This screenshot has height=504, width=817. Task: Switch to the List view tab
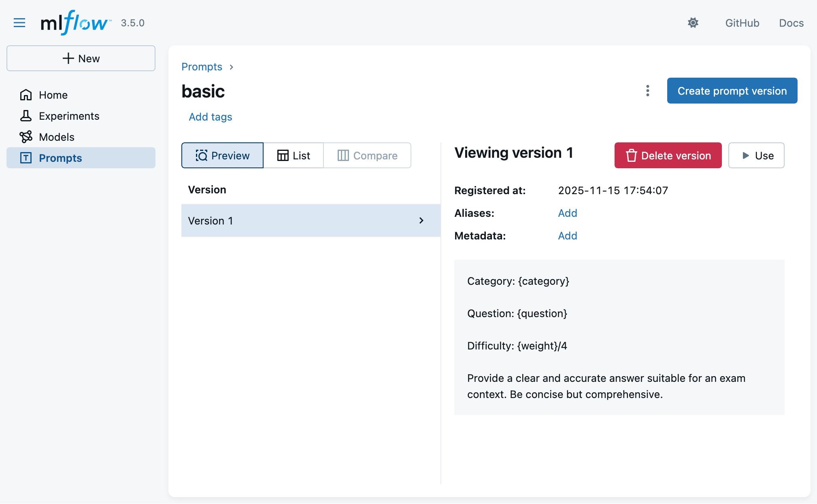[x=294, y=155]
